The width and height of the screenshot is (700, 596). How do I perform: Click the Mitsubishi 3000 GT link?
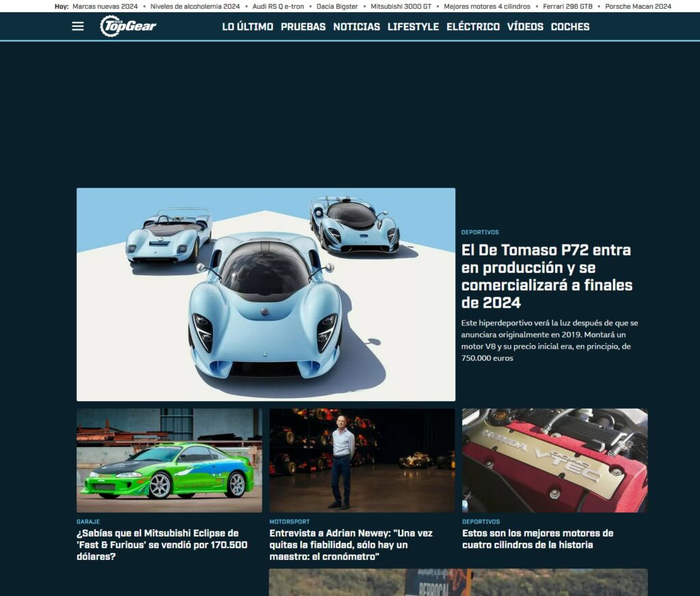[401, 6]
